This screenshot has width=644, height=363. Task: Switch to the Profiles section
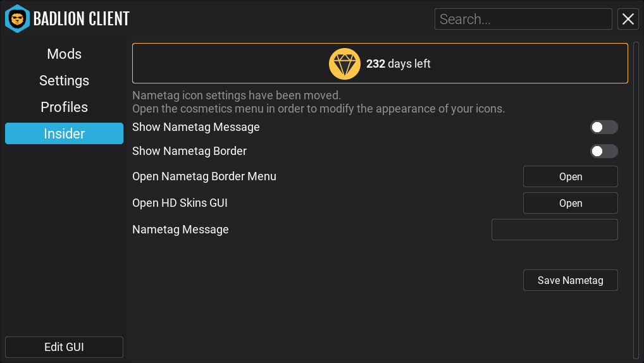point(64,107)
